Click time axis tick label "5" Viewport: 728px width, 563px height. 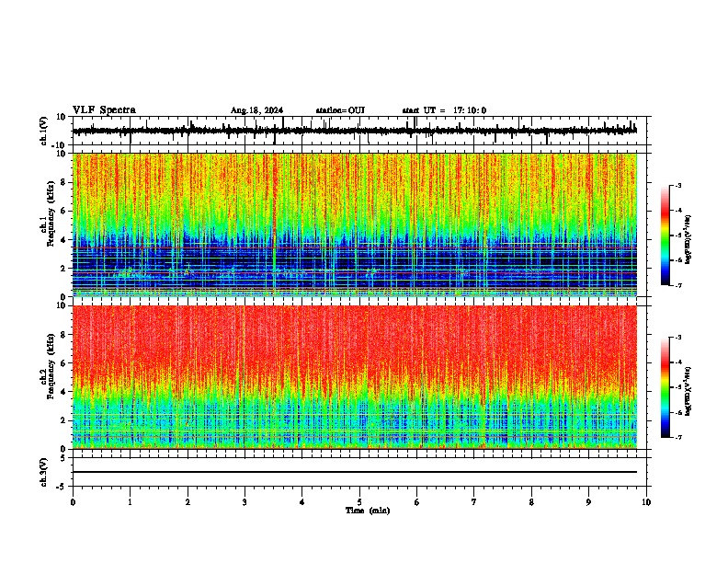(359, 502)
